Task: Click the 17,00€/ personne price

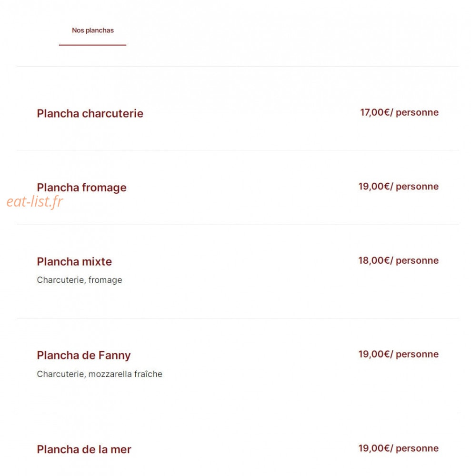Action: tap(399, 112)
